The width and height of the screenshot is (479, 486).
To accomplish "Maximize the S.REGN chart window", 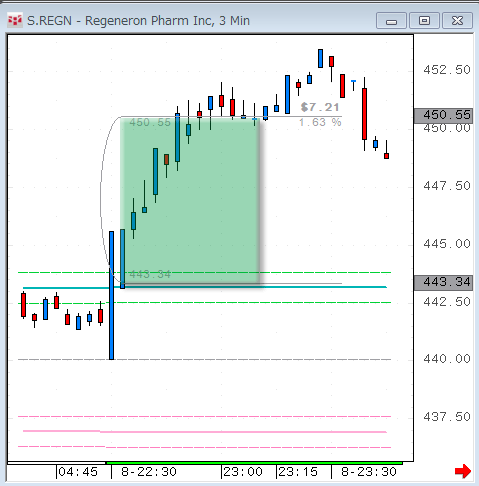I will click(424, 21).
